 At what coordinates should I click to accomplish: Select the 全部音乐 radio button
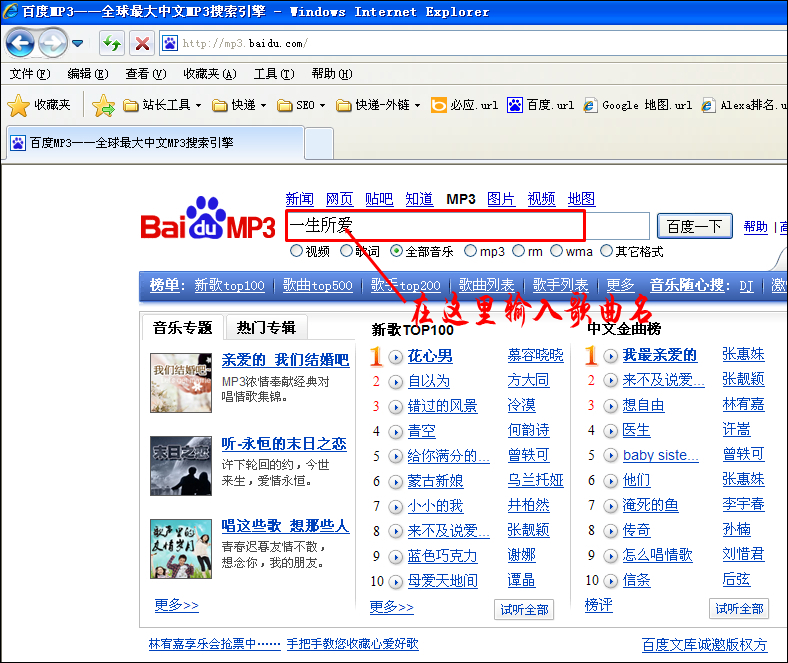pyautogui.click(x=397, y=250)
